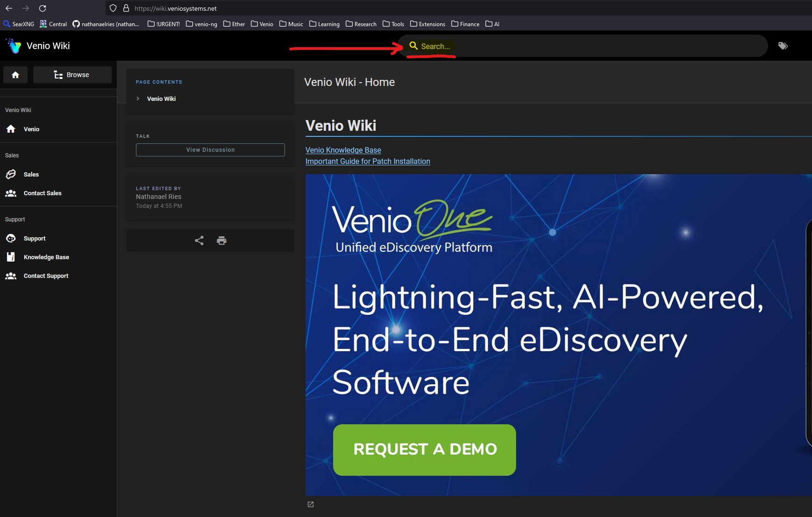Open Support in sidebar navigation
The height and width of the screenshot is (517, 812).
[58, 238]
